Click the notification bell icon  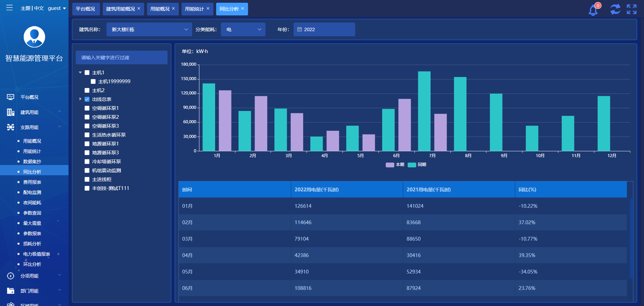593,10
